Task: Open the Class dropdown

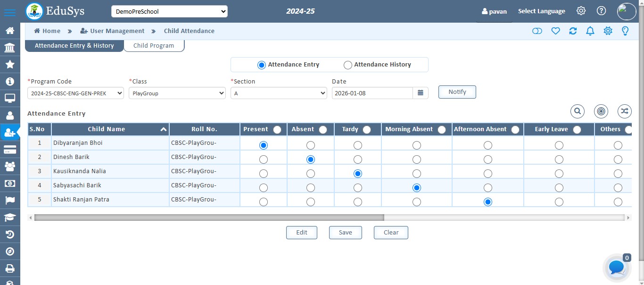Action: point(177,93)
